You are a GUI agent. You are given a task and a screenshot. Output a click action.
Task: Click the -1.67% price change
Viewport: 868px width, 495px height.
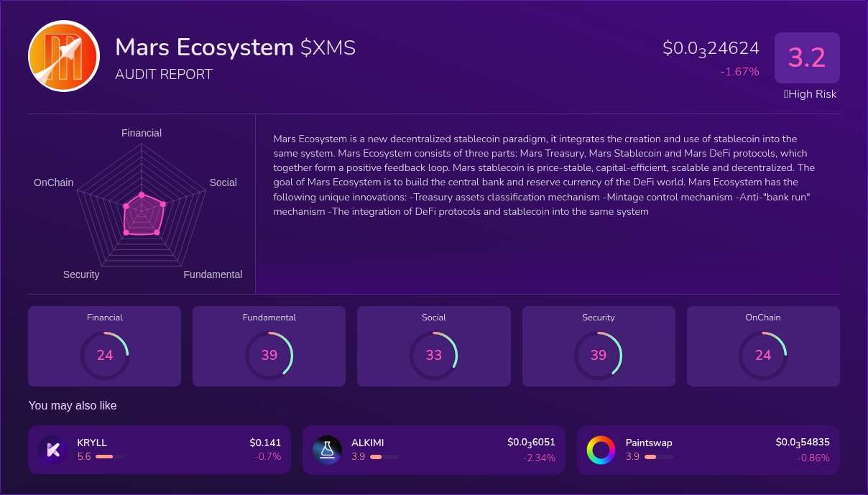pyautogui.click(x=739, y=72)
